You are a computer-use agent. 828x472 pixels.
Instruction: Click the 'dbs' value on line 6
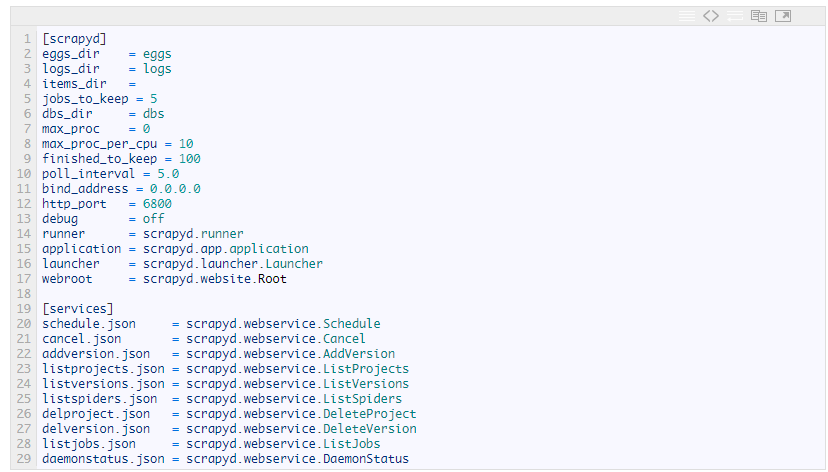(x=154, y=114)
